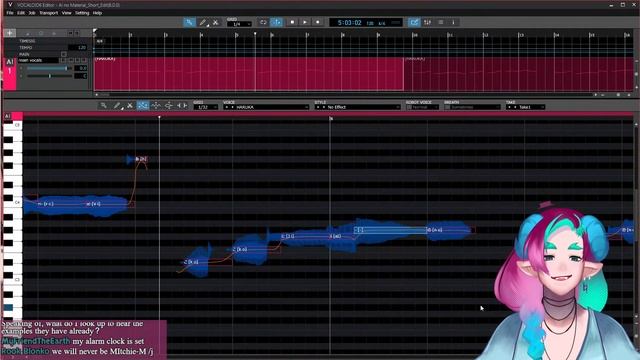Image resolution: width=640 pixels, height=360 pixels.
Task: Open the piano roll GRID 1/32 dropdown
Action: (206, 107)
